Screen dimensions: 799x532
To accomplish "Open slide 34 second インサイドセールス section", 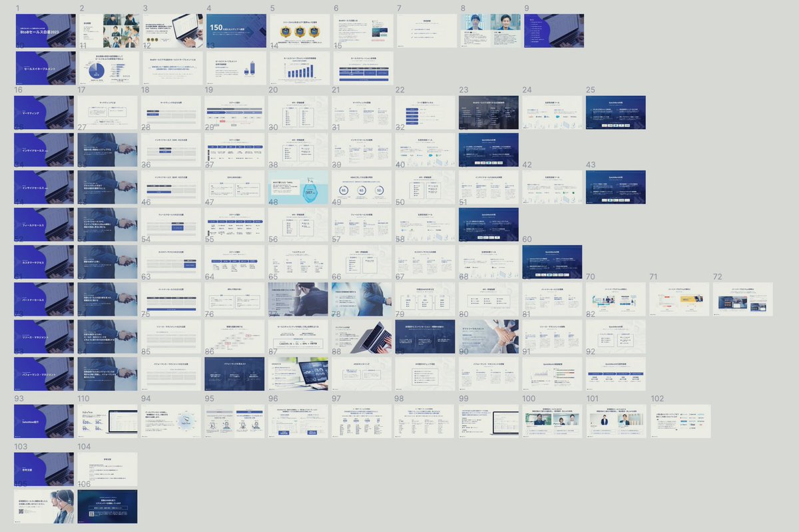I will [x=45, y=187].
